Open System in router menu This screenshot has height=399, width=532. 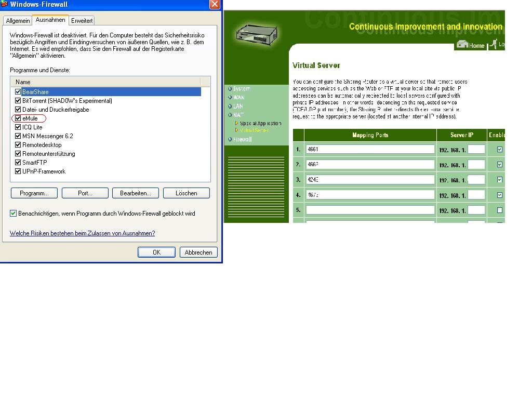pyautogui.click(x=242, y=88)
